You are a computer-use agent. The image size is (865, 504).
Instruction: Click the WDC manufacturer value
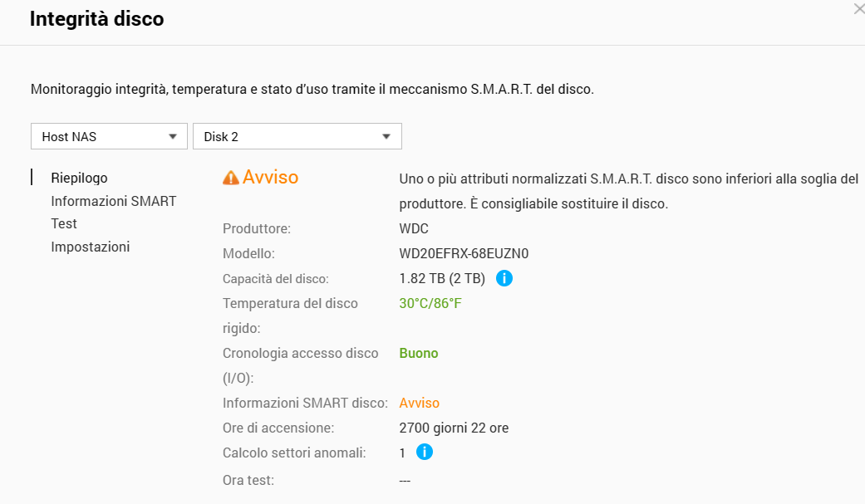(414, 228)
